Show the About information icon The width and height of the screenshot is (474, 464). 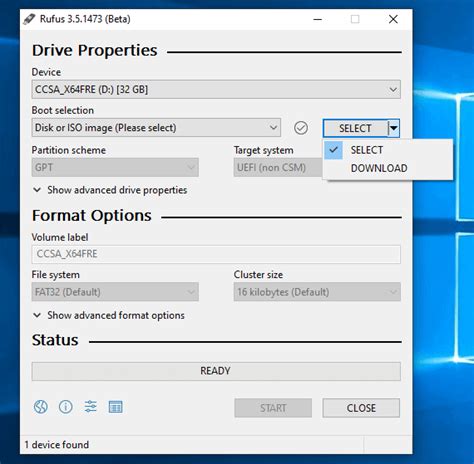pos(66,407)
